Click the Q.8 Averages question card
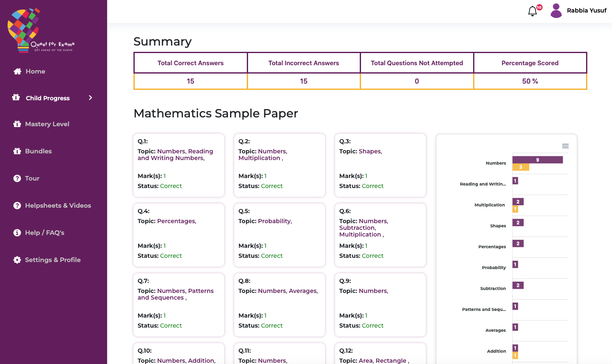Screen dimensions: 612x364 (279, 305)
